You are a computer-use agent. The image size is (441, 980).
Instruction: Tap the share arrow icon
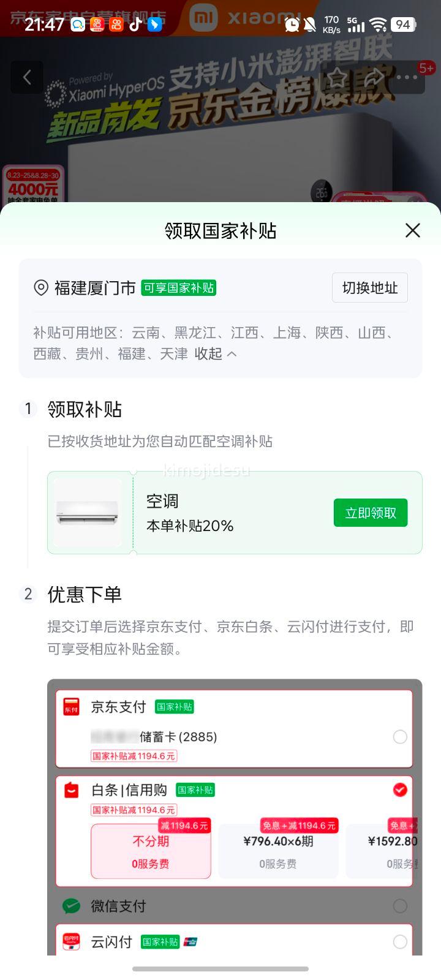[373, 78]
